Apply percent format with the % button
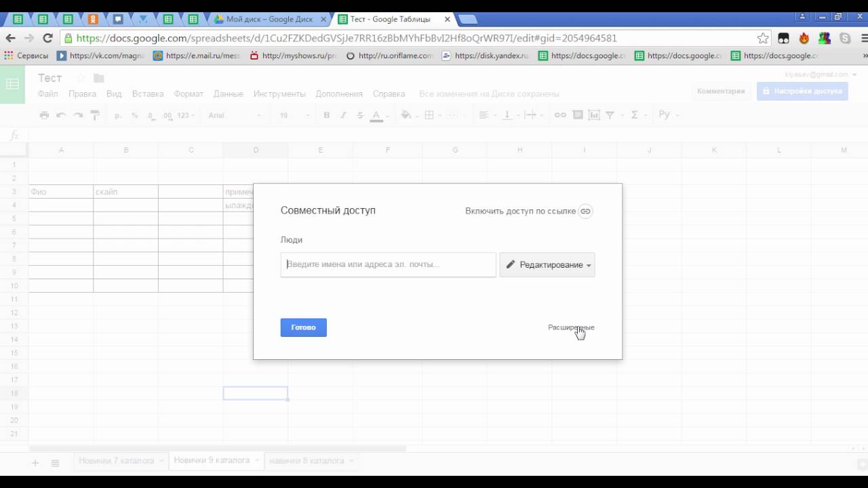Viewport: 868px width, 488px height. [134, 116]
